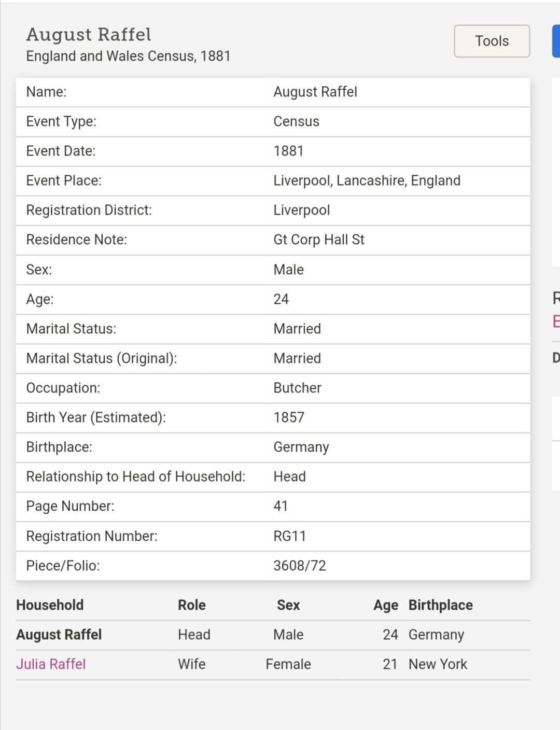The width and height of the screenshot is (560, 730).
Task: Click the Occupation value Butcher
Action: (x=297, y=388)
